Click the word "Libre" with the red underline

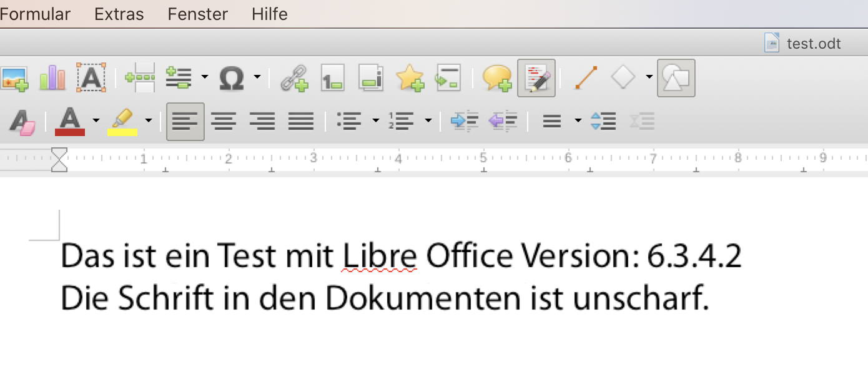(380, 256)
